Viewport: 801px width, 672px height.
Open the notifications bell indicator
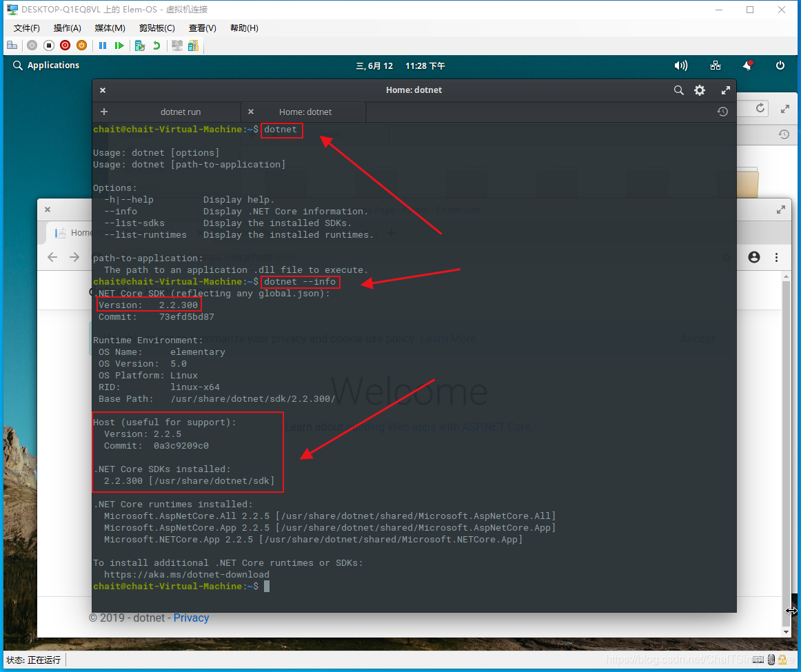[747, 65]
